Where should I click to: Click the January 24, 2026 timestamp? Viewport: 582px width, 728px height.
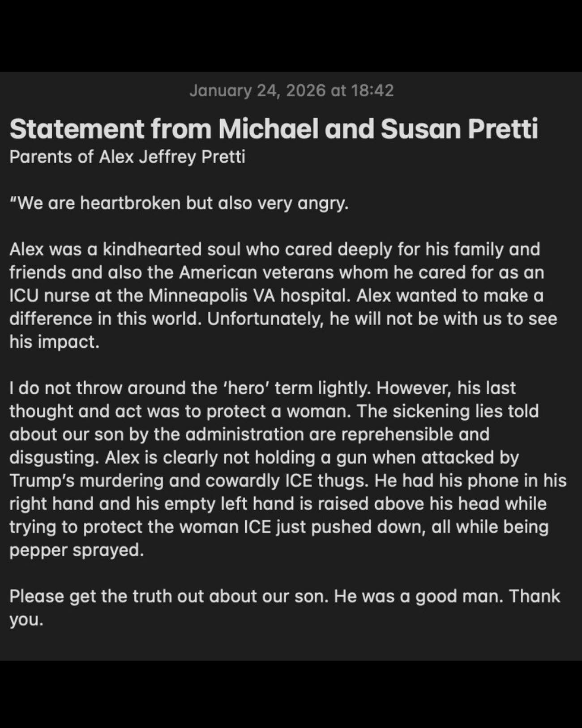[291, 90]
